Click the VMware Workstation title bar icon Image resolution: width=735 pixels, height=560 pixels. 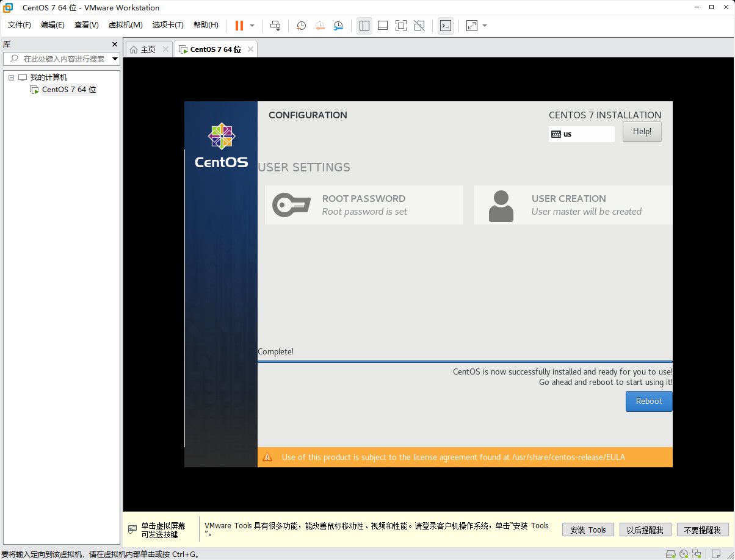tap(8, 7)
